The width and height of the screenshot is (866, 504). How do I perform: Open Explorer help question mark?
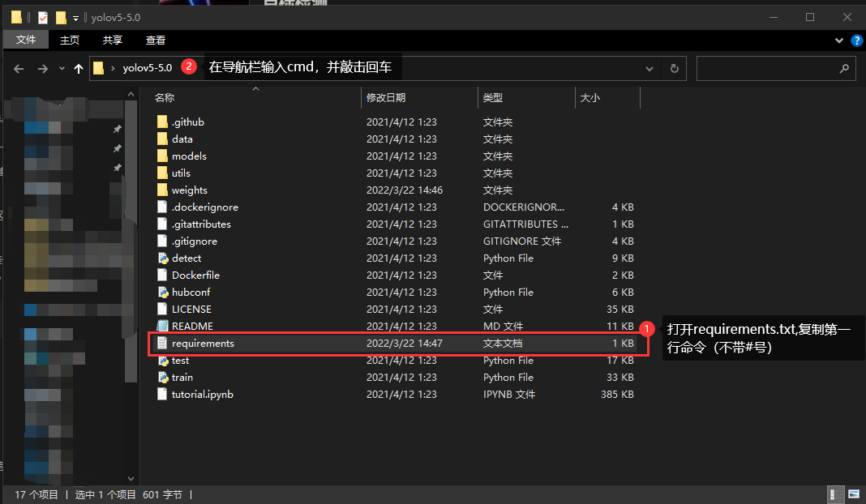856,41
